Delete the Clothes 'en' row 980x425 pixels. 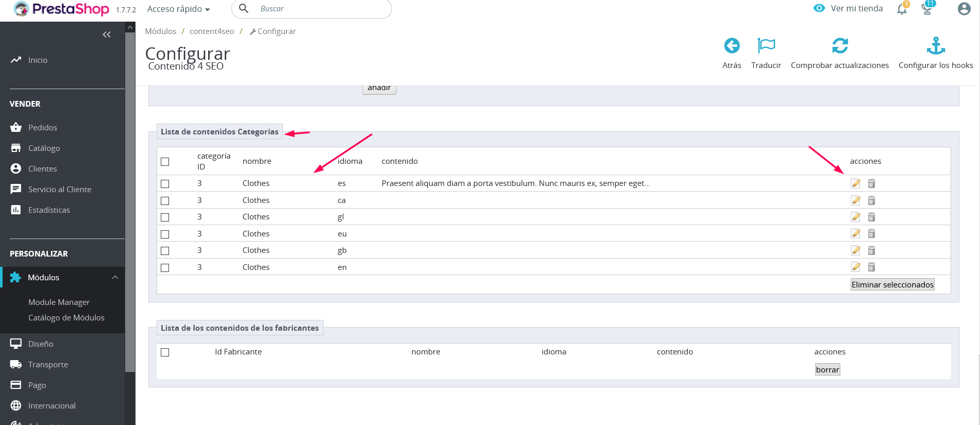pyautogui.click(x=871, y=267)
